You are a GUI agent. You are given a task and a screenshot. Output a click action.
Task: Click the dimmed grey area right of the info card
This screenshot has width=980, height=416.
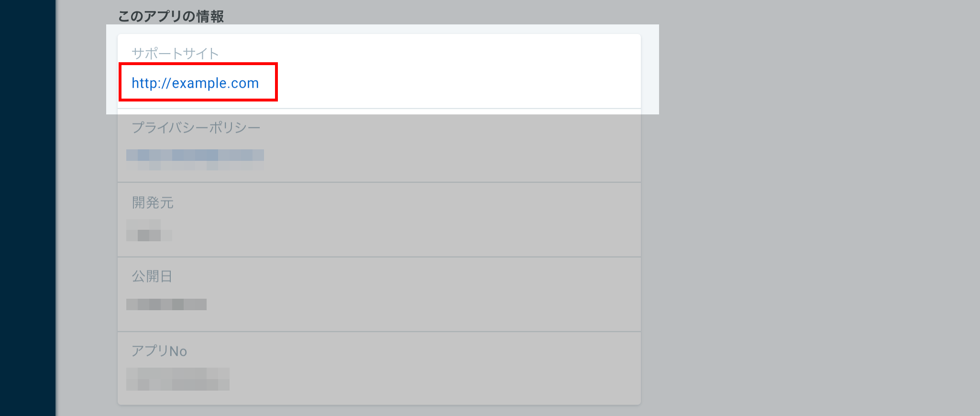[813, 239]
